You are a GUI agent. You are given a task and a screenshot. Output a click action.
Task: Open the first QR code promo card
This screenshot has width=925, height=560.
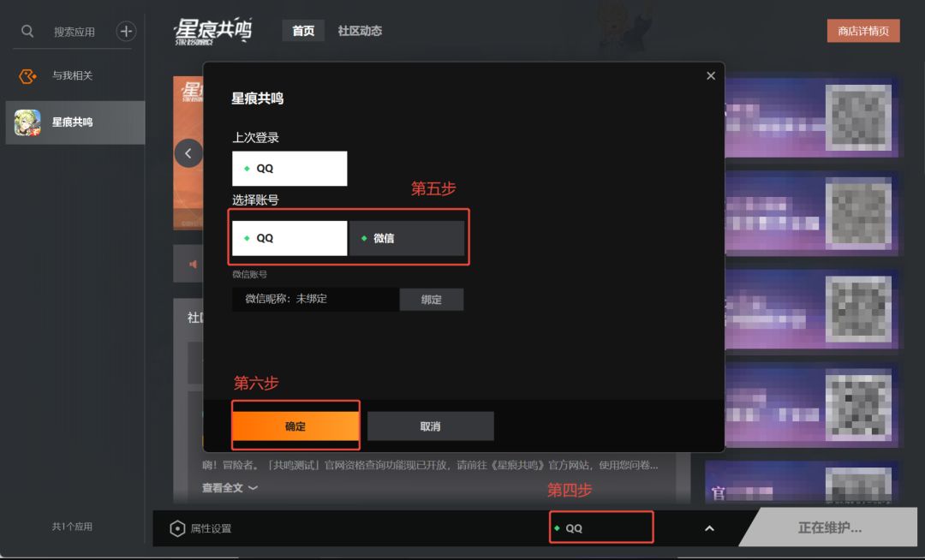(811, 117)
